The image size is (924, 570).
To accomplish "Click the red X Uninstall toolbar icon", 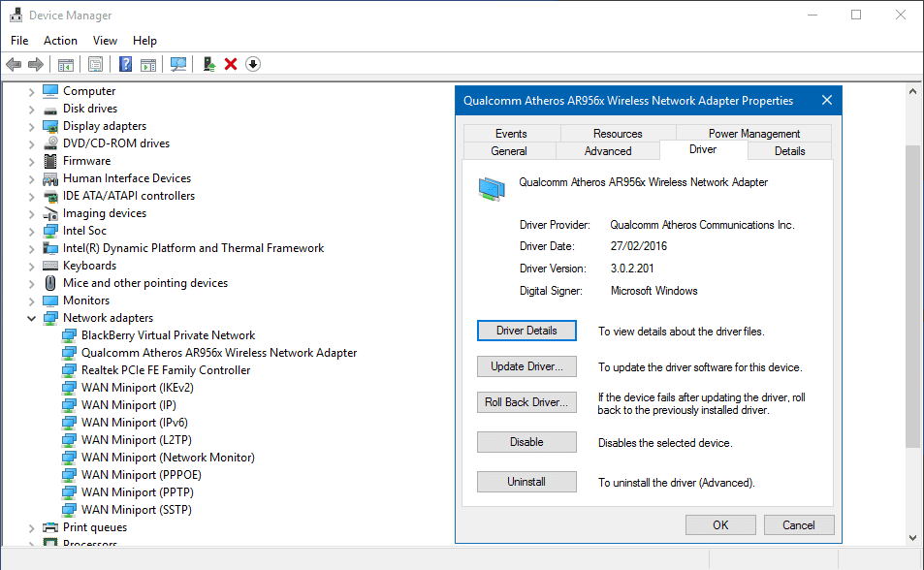I will pyautogui.click(x=231, y=64).
